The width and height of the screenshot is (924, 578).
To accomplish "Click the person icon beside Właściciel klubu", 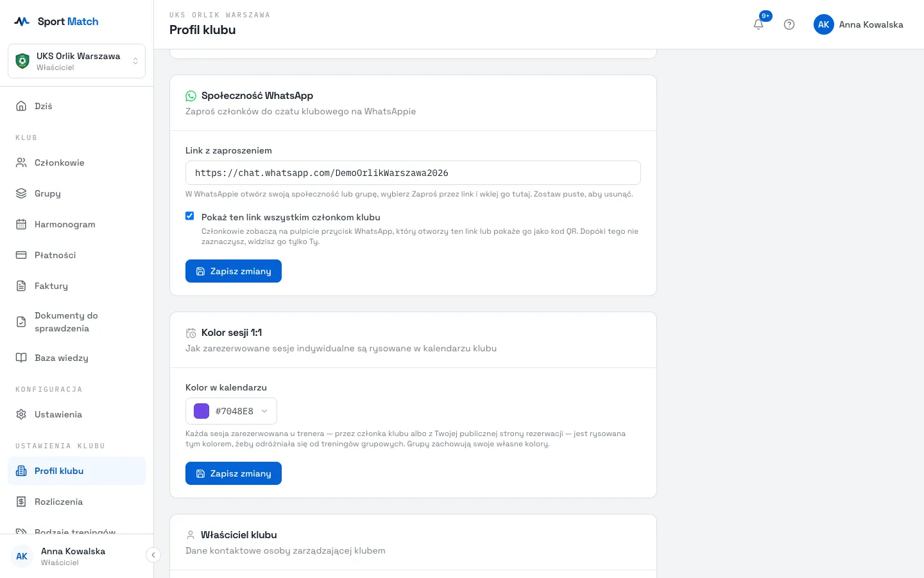I will [x=191, y=535].
